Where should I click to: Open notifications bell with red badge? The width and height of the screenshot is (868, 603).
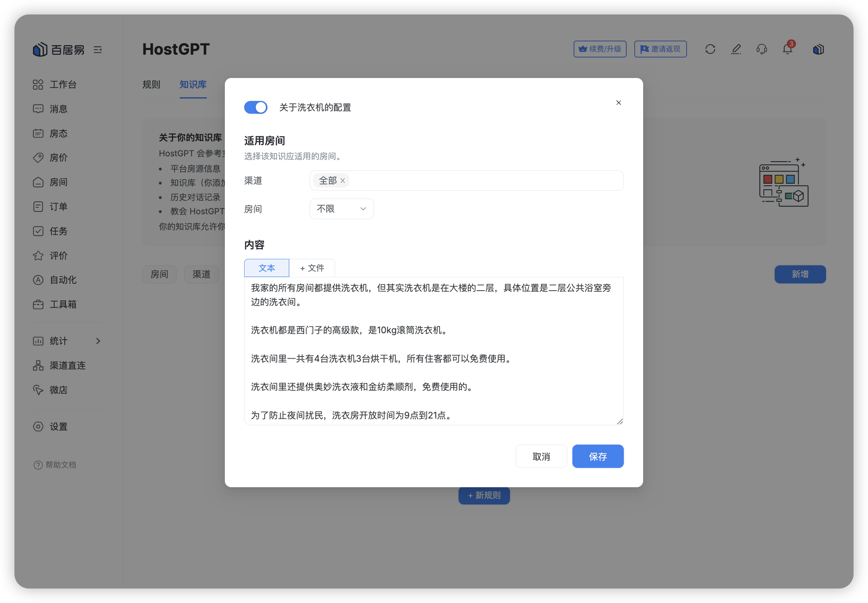click(787, 49)
